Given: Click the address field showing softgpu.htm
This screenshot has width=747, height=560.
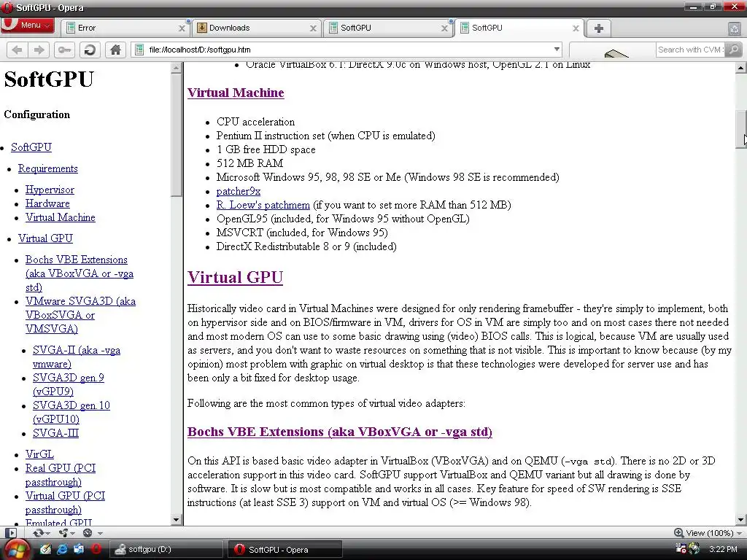Looking at the screenshot, I should point(348,50).
